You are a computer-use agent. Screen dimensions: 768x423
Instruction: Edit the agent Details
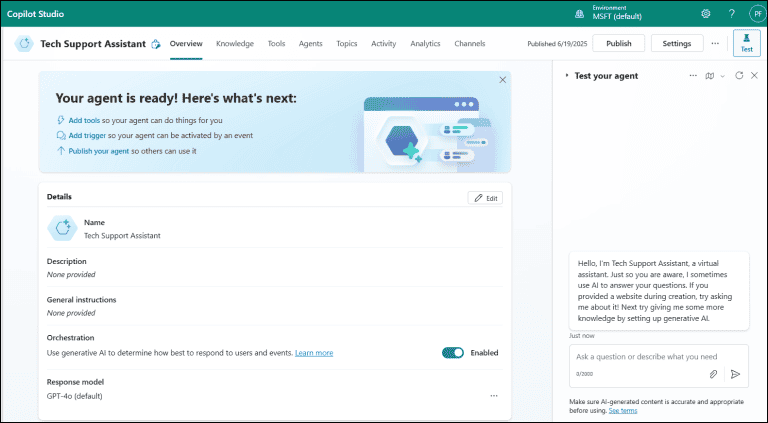[x=485, y=198]
